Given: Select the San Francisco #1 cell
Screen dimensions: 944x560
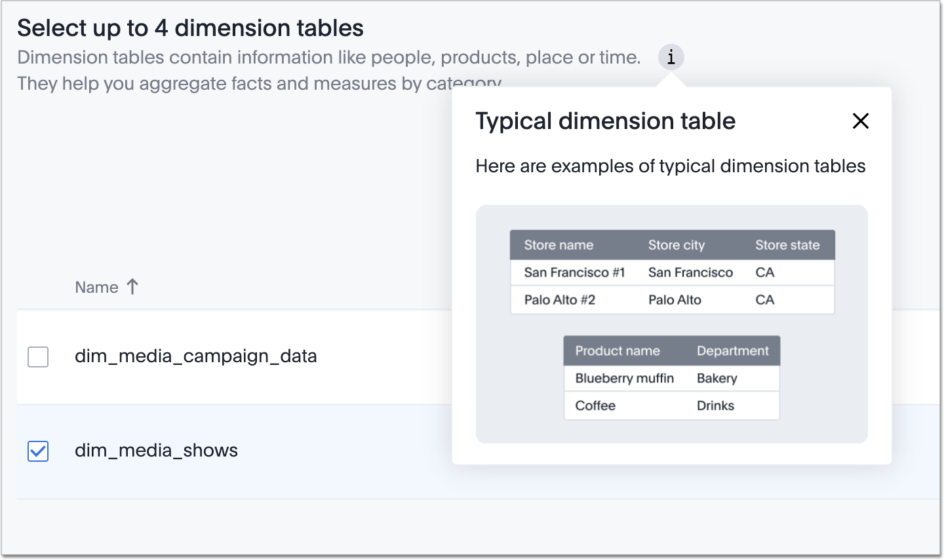Looking at the screenshot, I should point(574,272).
